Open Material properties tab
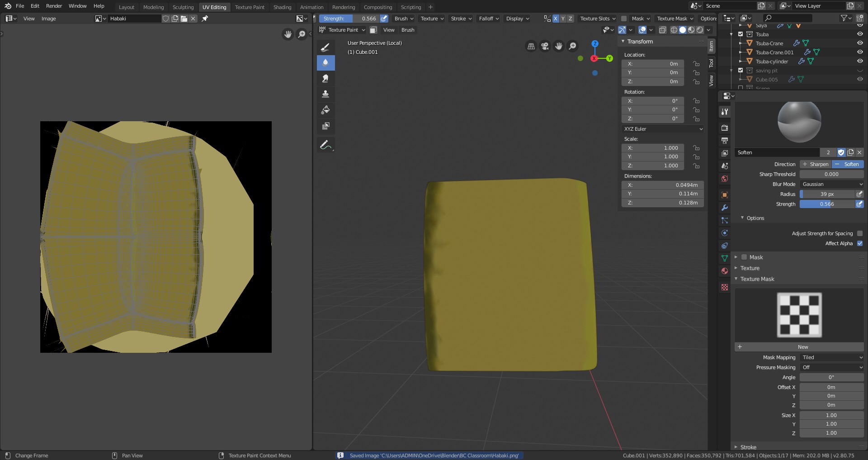Screen dimensions: 868x460 coord(725,271)
